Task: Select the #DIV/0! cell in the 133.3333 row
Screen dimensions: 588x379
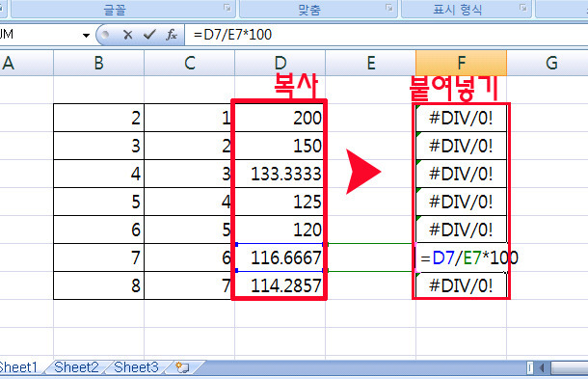Action: click(x=462, y=174)
